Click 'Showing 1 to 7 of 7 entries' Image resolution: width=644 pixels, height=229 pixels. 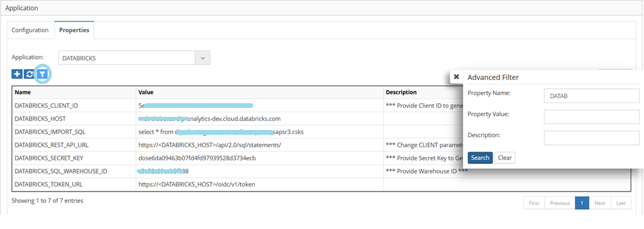pyautogui.click(x=47, y=200)
